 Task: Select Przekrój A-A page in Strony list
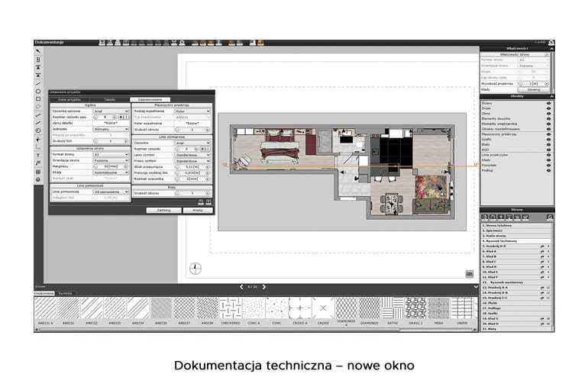click(x=515, y=288)
